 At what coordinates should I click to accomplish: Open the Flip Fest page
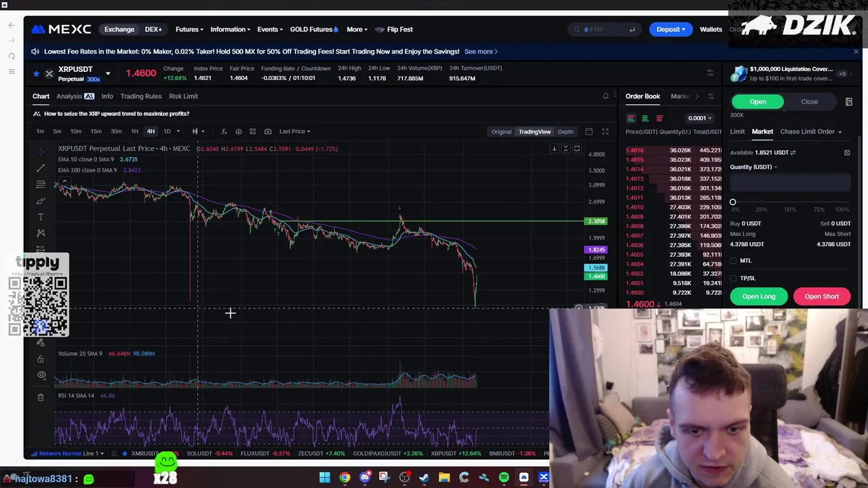point(394,29)
